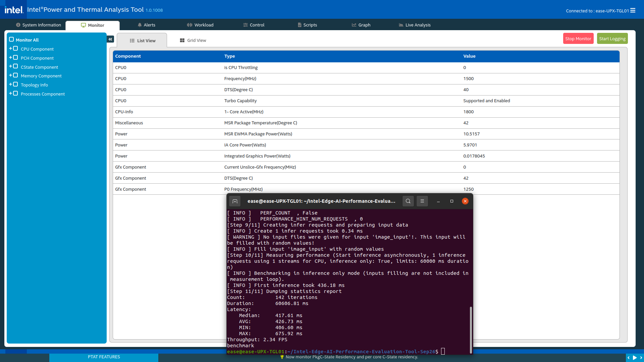Tick the Memory Component checkbox
The width and height of the screenshot is (644, 362).
15,75
